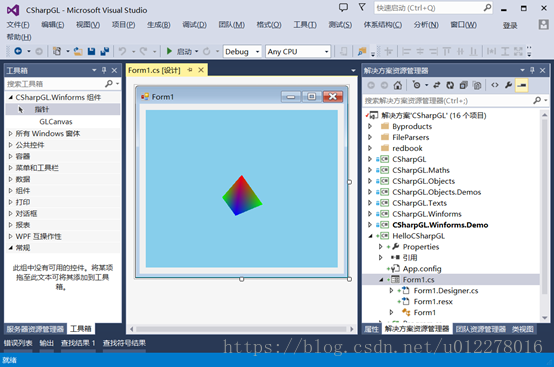This screenshot has height=367, width=554.
Task: Open the 生成(B) menu
Action: click(x=159, y=25)
